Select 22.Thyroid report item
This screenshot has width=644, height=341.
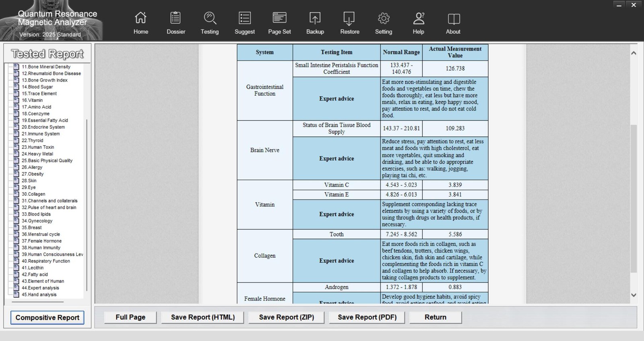pos(32,140)
